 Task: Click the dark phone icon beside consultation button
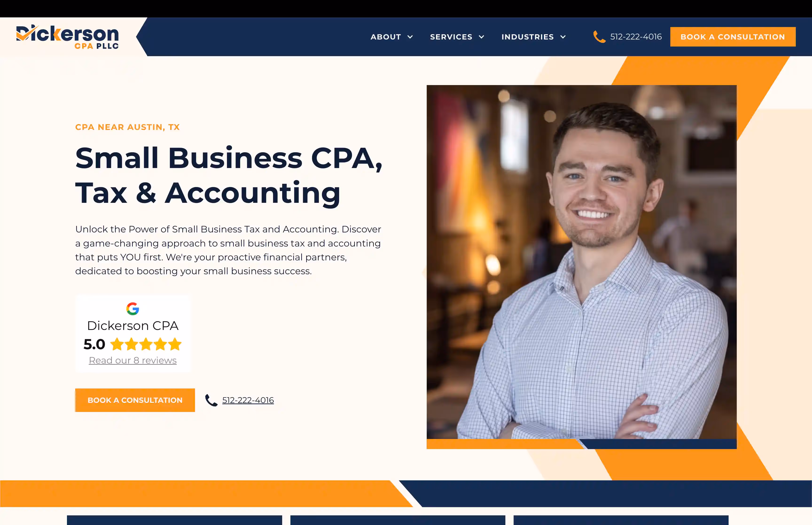coord(211,400)
